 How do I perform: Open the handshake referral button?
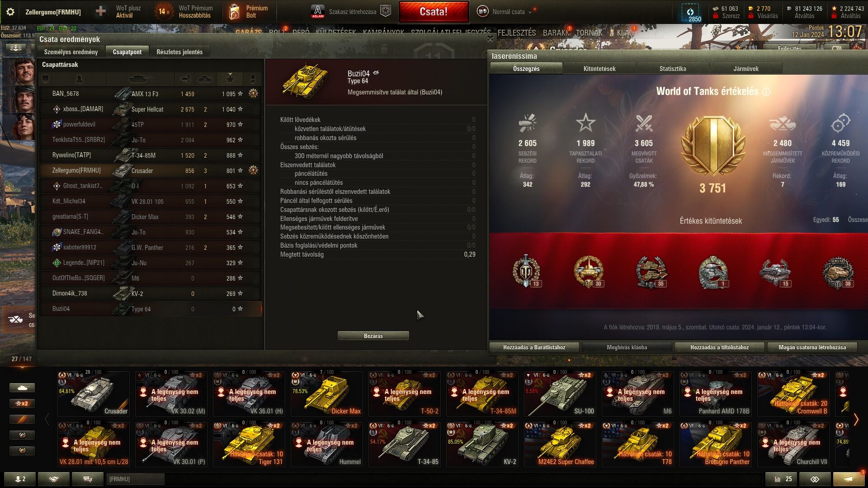(x=54, y=479)
